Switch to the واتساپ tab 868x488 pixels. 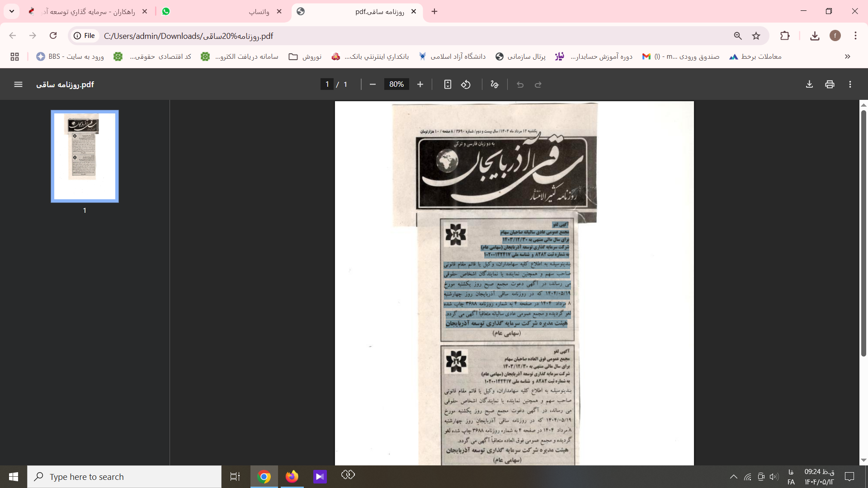point(222,12)
